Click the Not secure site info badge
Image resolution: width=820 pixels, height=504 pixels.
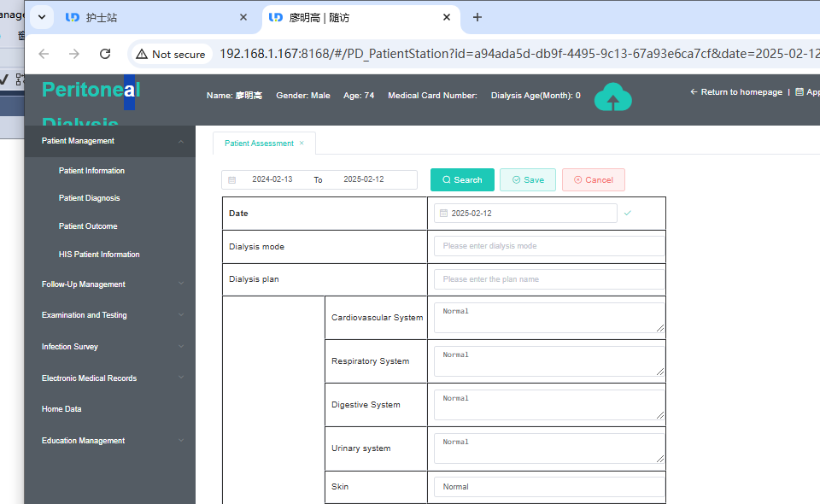171,54
